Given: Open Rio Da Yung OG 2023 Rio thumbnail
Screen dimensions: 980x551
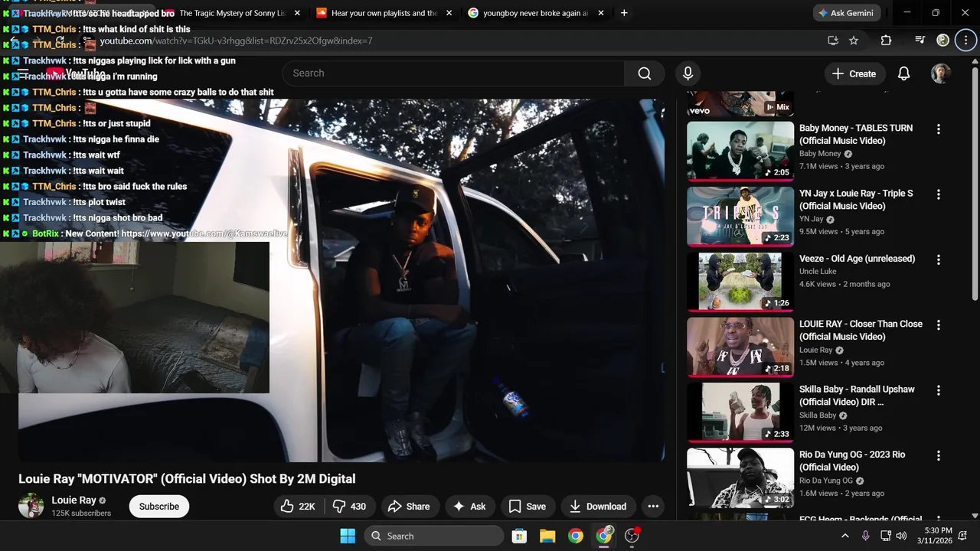Looking at the screenshot, I should pos(740,477).
